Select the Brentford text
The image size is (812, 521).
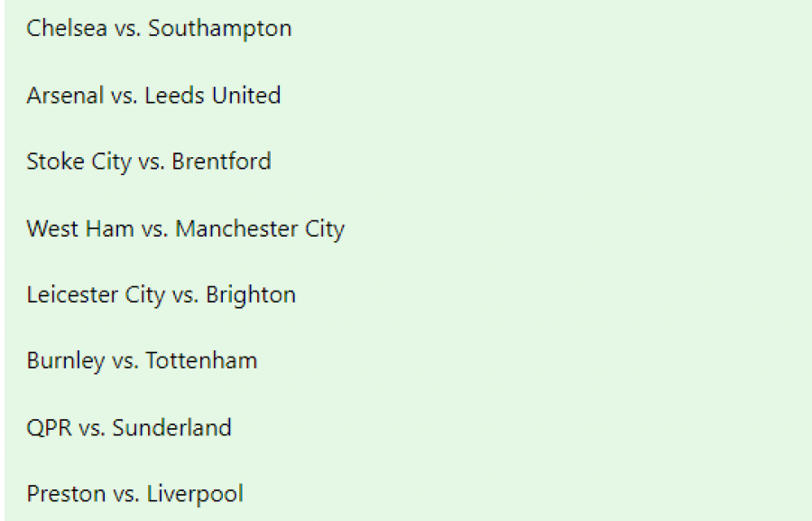click(x=221, y=162)
